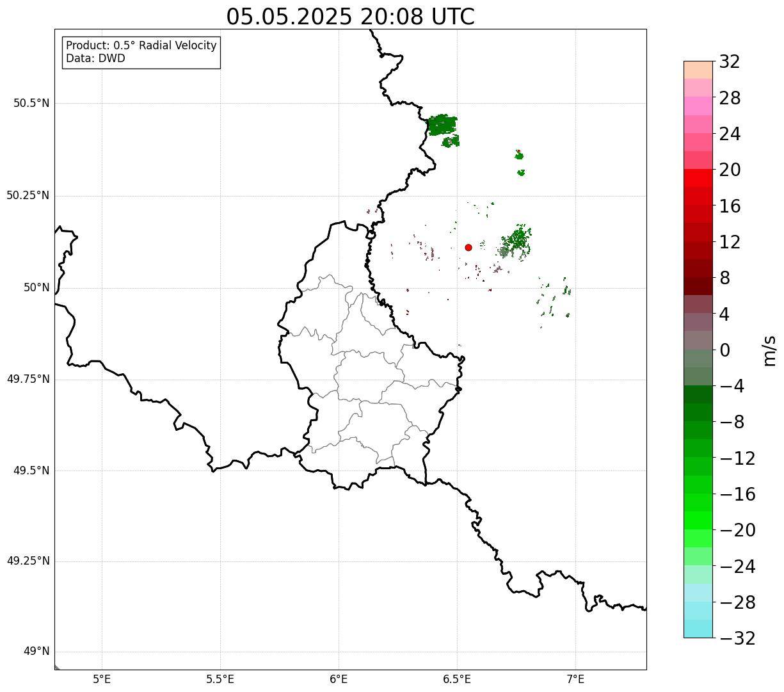The height and width of the screenshot is (692, 784).
Task: Click the 50.25°N latitude label
Action: coord(28,195)
